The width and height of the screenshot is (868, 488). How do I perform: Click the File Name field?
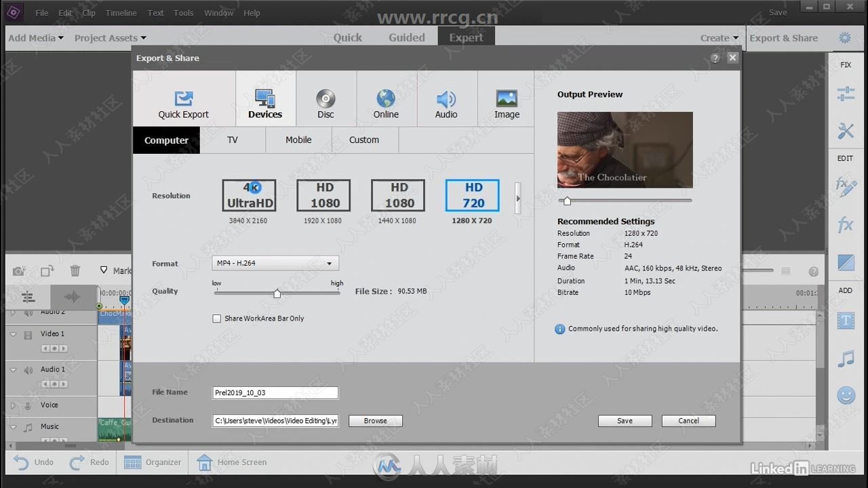pos(275,392)
